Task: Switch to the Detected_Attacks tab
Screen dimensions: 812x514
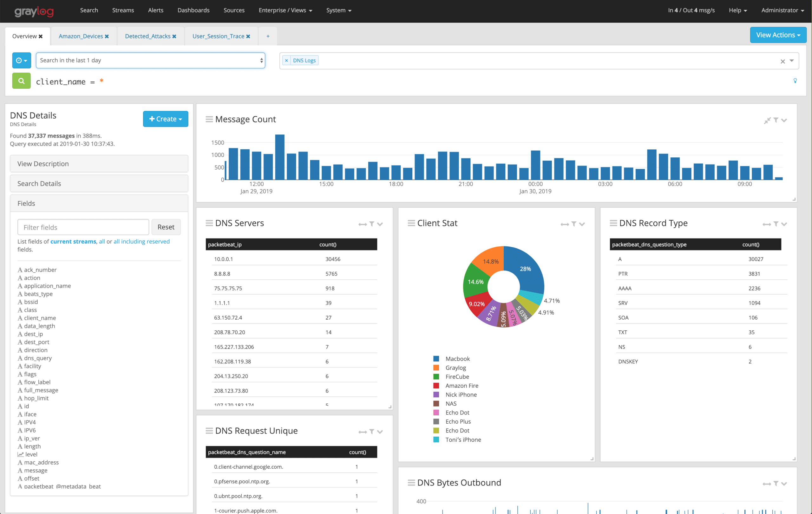Action: (x=148, y=36)
